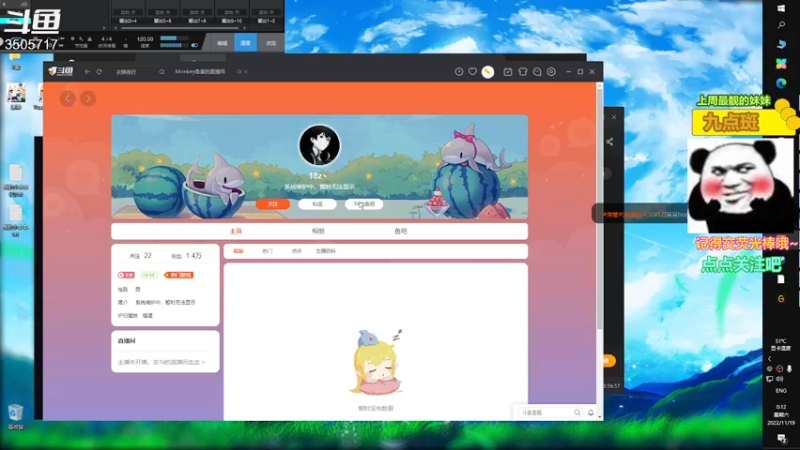Click the 关注 22 following count
Image resolution: width=800 pixels, height=450 pixels.
140,256
